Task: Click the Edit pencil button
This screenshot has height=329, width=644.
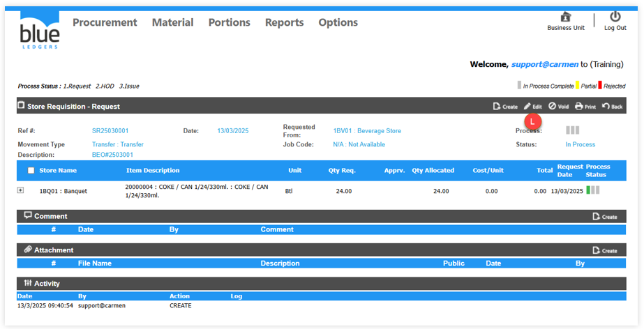Action: click(x=533, y=107)
